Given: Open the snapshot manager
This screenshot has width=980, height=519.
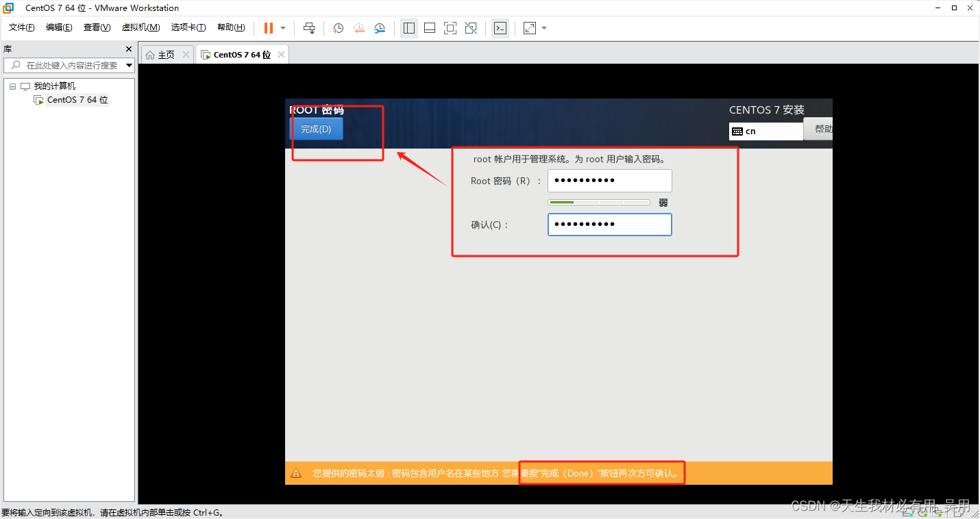Looking at the screenshot, I should pyautogui.click(x=380, y=28).
